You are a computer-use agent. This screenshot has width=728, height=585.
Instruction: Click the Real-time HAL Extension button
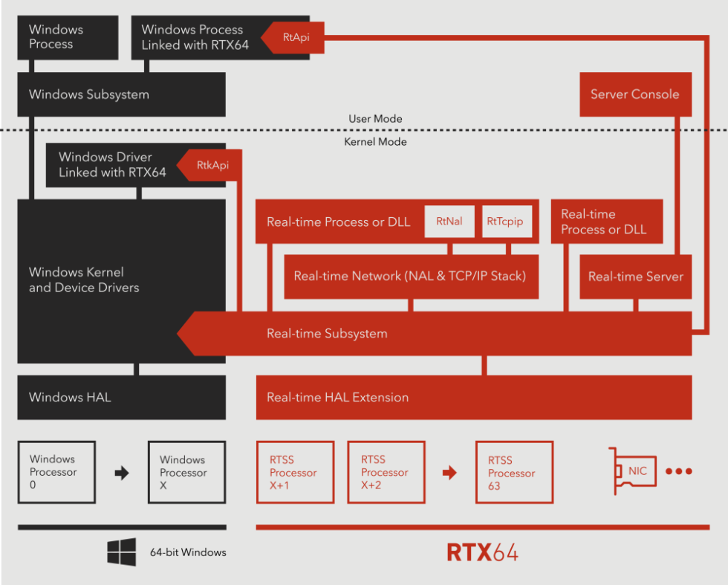coord(474,397)
